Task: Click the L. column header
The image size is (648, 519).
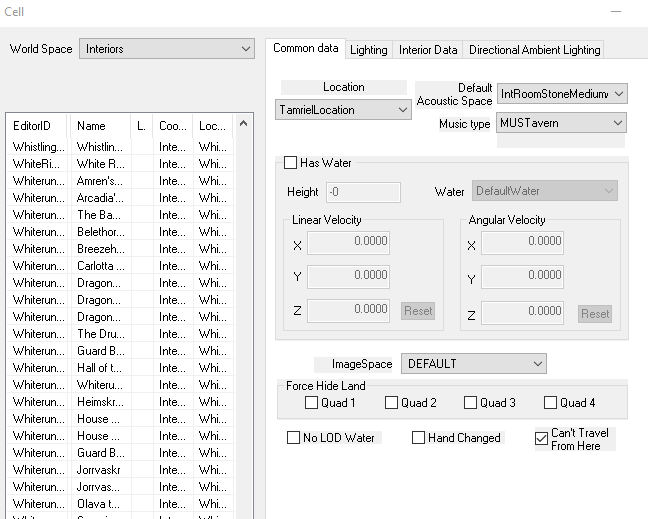Action: tap(142, 126)
